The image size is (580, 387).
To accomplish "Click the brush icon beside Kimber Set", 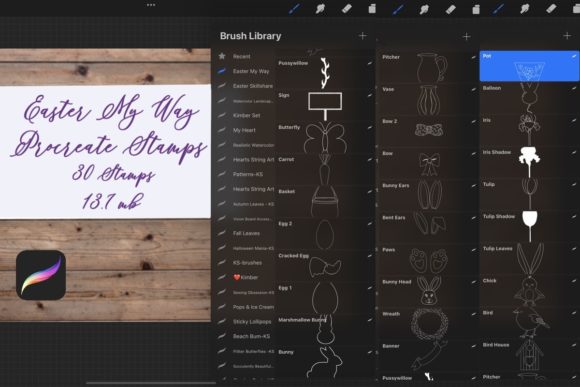I will (x=222, y=115).
